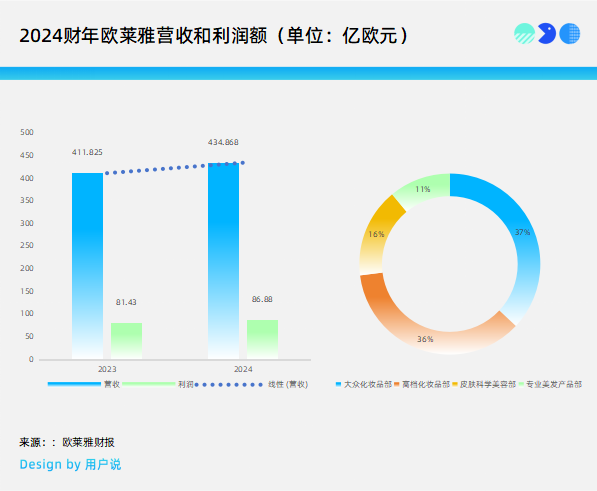Click the source text 欧莱雅财报
Screen dimensions: 597x491
pos(88,442)
